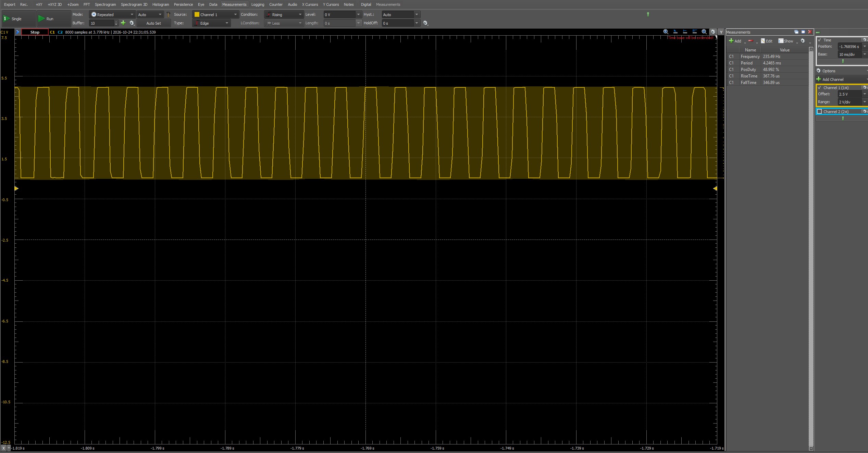Click Edit in Measurements panel
This screenshot has height=453, width=868.
click(x=767, y=41)
